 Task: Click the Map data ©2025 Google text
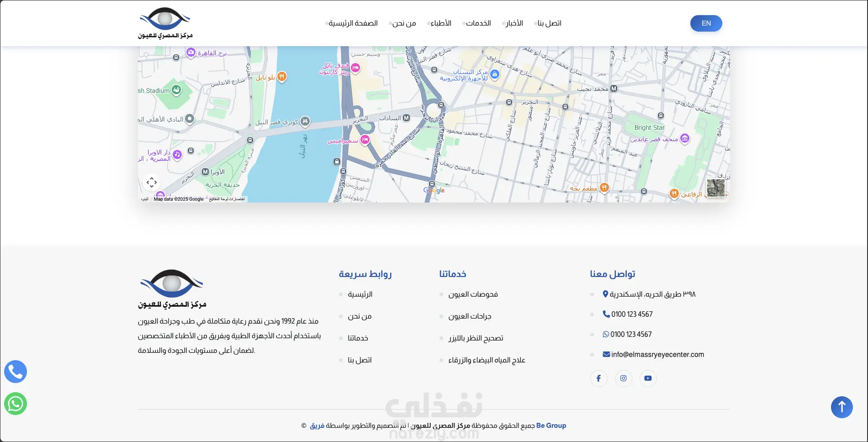pos(179,199)
